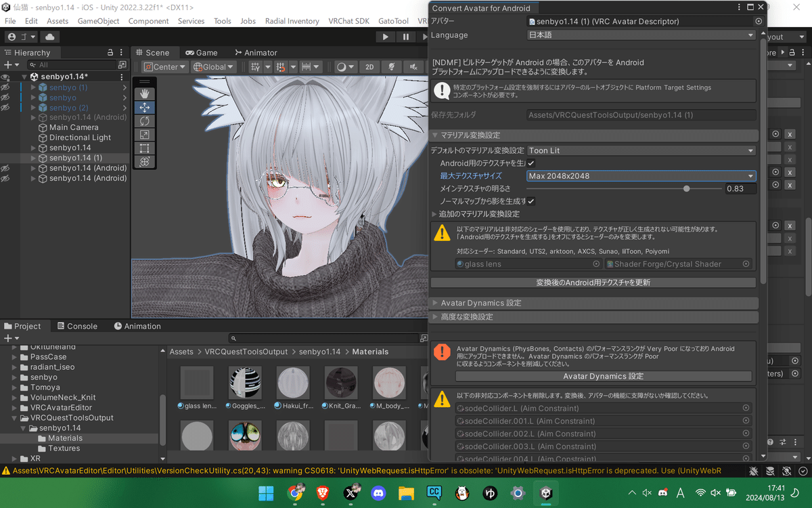Select the Rect Transform tool
This screenshot has height=508, width=812.
(145, 148)
